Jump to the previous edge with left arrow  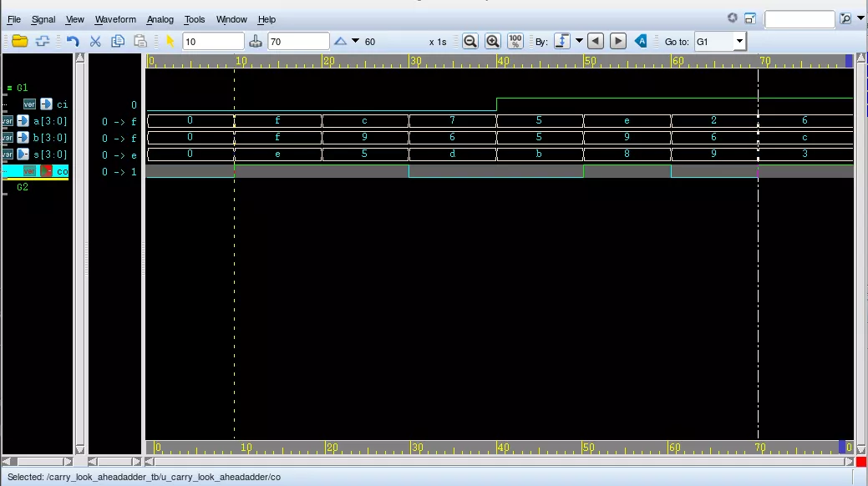(x=595, y=42)
